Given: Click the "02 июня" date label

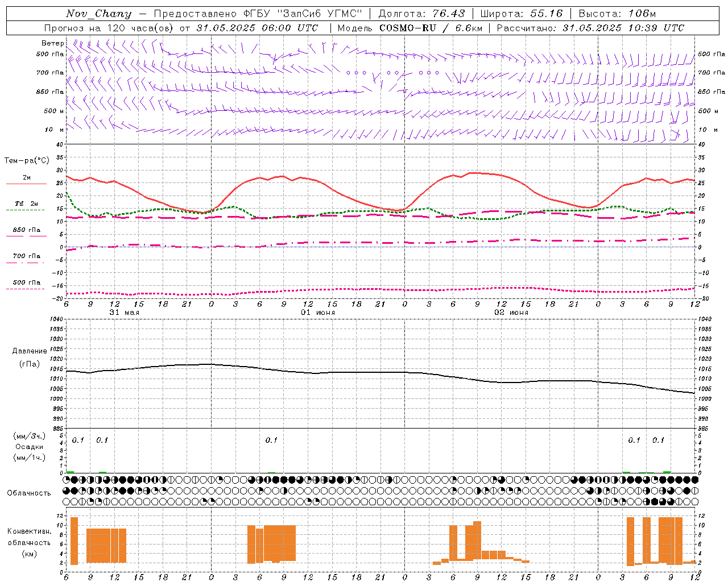Looking at the screenshot, I should point(511,313).
